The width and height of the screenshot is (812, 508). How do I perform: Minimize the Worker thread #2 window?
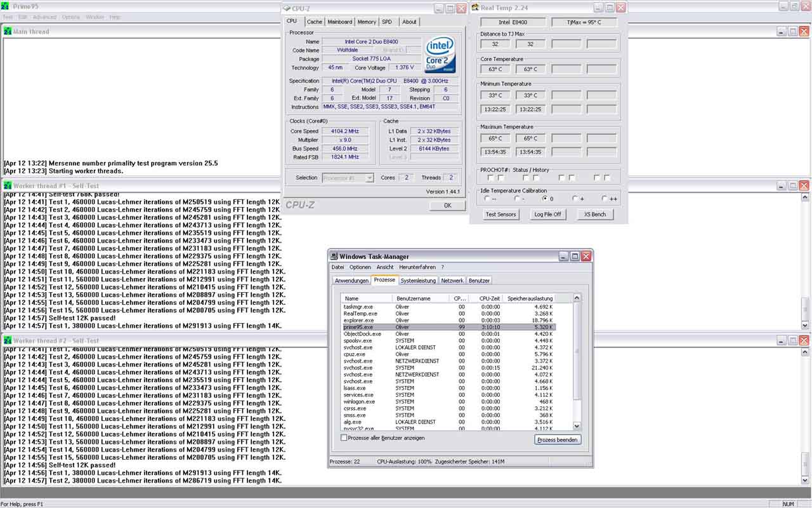[x=782, y=340]
